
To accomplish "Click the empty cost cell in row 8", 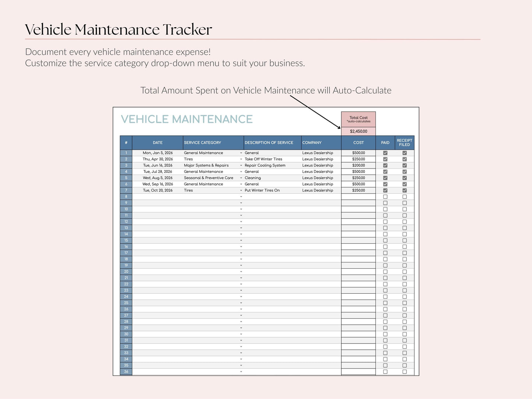I will tap(359, 197).
